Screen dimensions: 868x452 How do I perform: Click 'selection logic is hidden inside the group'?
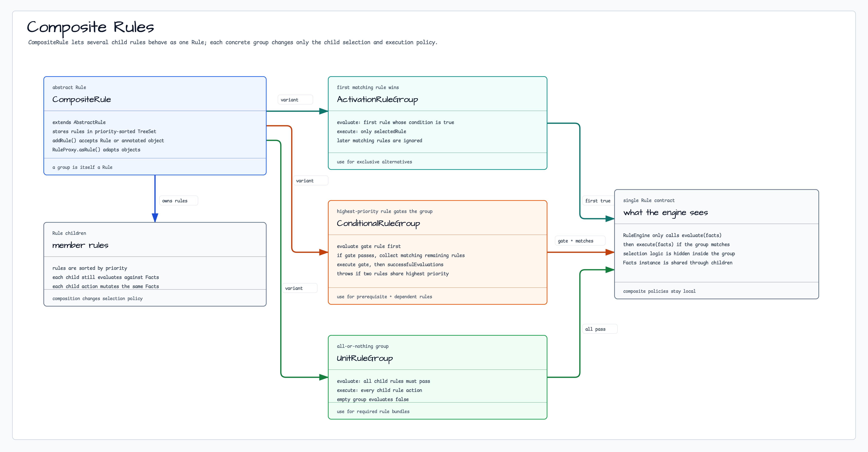pos(679,254)
